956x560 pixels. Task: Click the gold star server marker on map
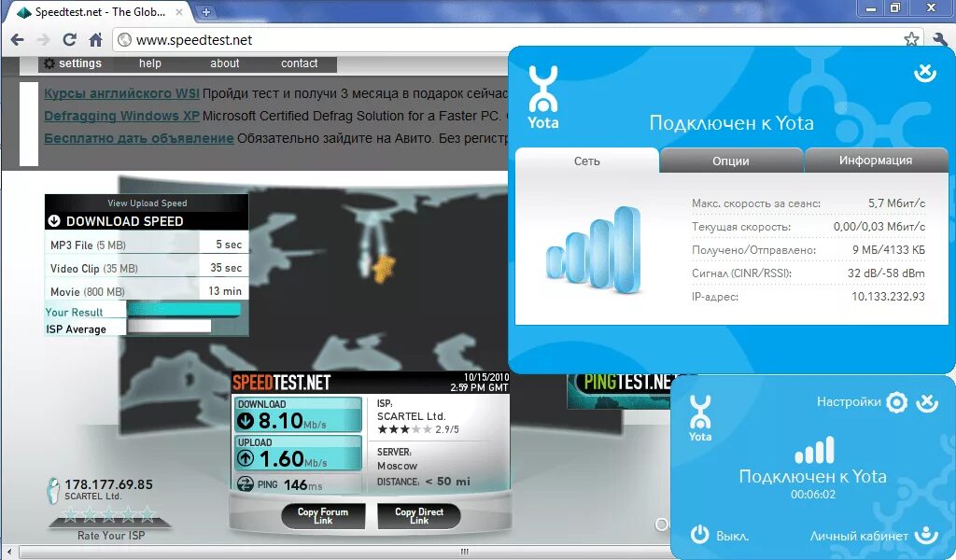[384, 268]
